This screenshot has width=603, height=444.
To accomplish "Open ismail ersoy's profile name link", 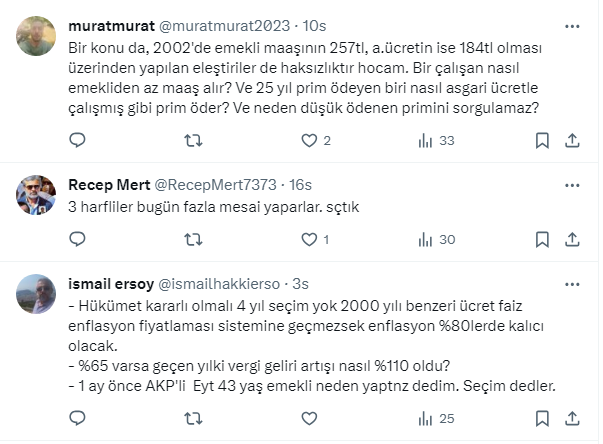I will tap(112, 283).
